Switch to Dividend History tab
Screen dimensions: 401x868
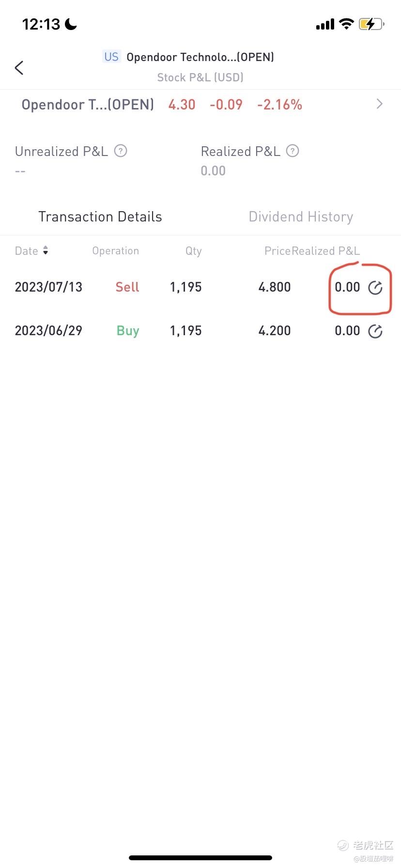(x=301, y=217)
